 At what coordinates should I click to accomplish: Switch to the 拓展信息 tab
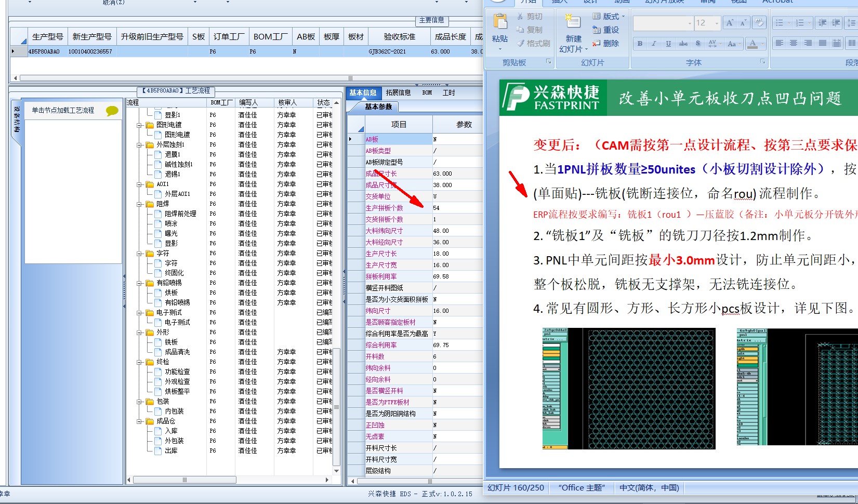pos(398,92)
